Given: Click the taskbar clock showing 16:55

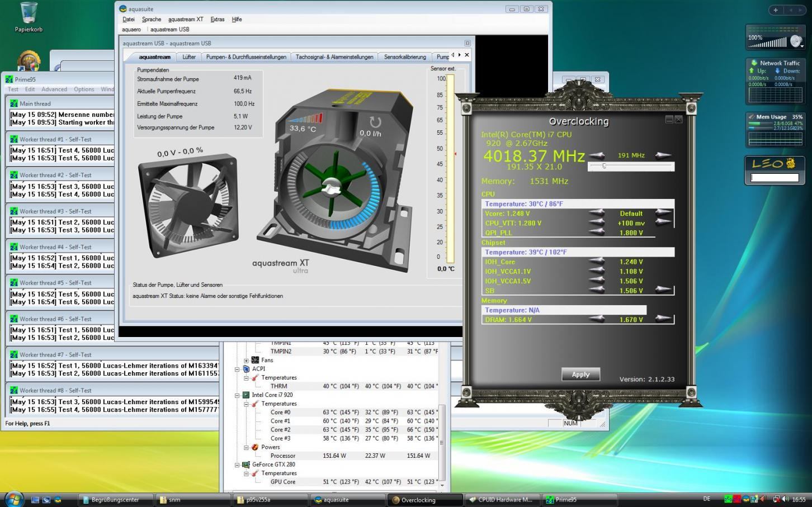Looking at the screenshot, I should pos(799,500).
